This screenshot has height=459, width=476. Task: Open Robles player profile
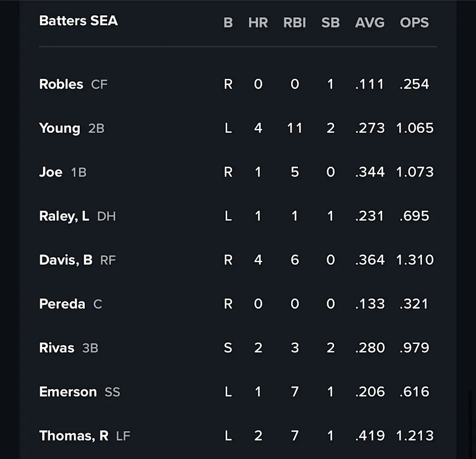click(x=61, y=84)
